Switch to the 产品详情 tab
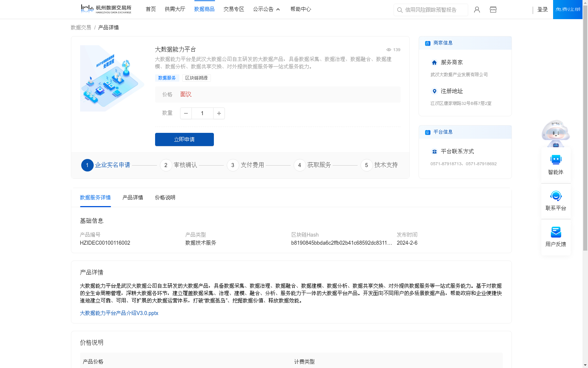 [x=133, y=198]
